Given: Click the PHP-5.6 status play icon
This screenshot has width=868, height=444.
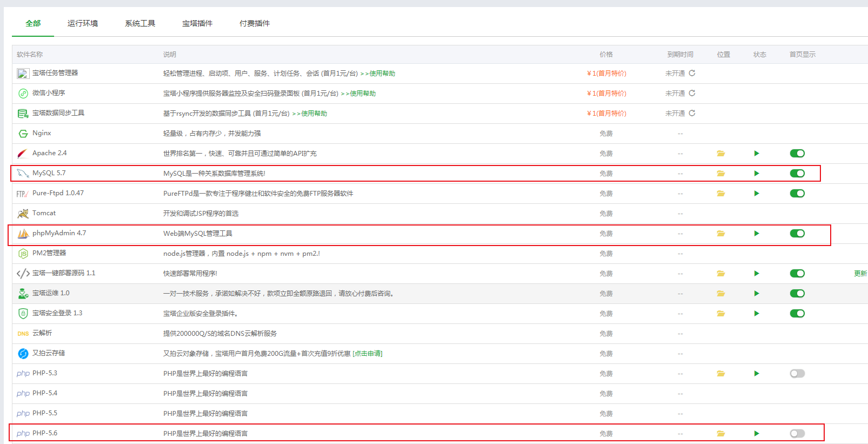Looking at the screenshot, I should point(757,434).
